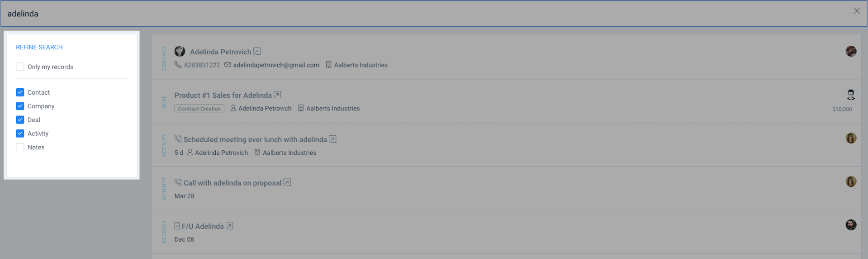Uncheck the Contact filter checkbox
Image resolution: width=868 pixels, height=259 pixels.
[20, 92]
